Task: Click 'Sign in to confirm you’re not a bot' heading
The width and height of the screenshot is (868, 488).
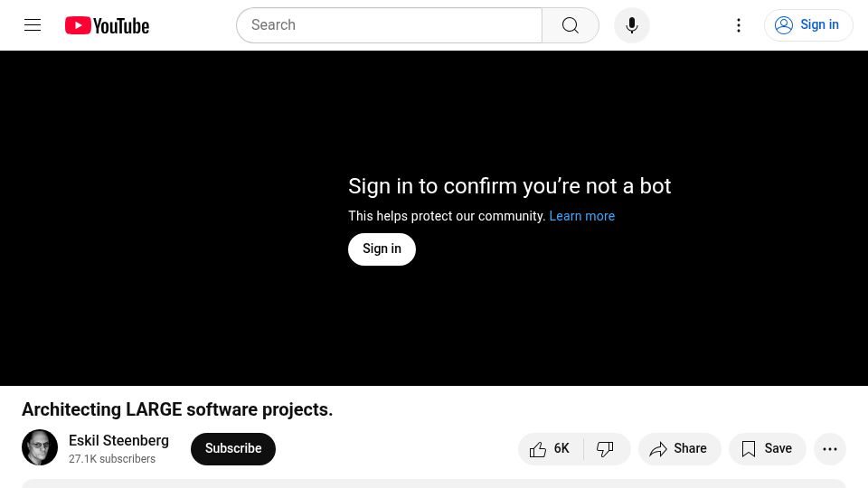Action: tap(509, 186)
